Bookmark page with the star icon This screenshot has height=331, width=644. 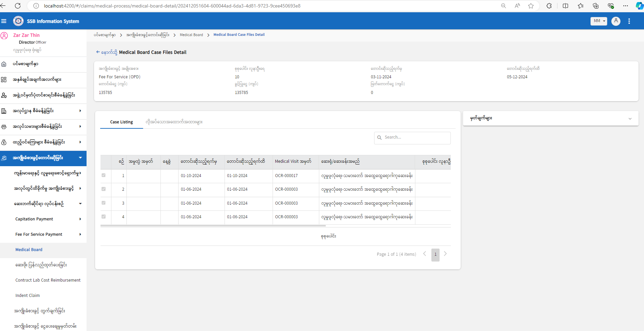(x=531, y=6)
